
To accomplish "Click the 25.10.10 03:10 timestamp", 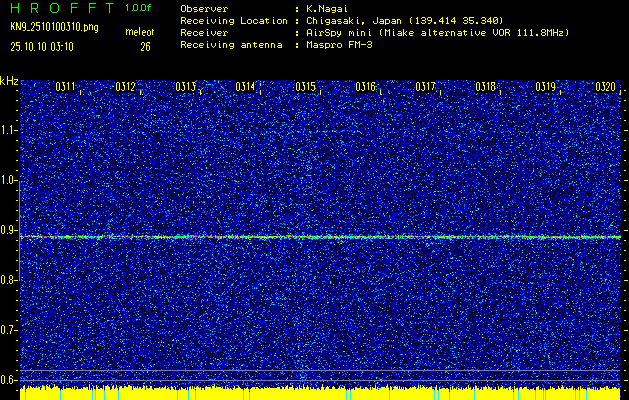I will pos(46,45).
